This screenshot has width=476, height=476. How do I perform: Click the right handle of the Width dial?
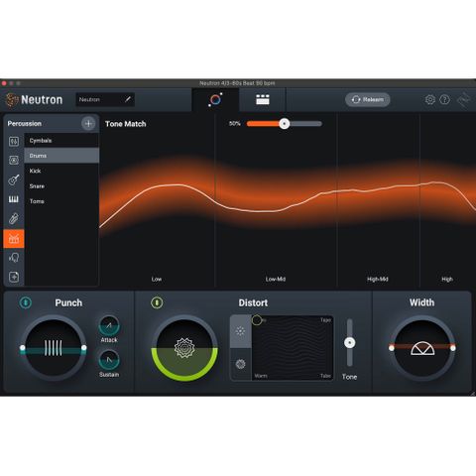tap(453, 347)
